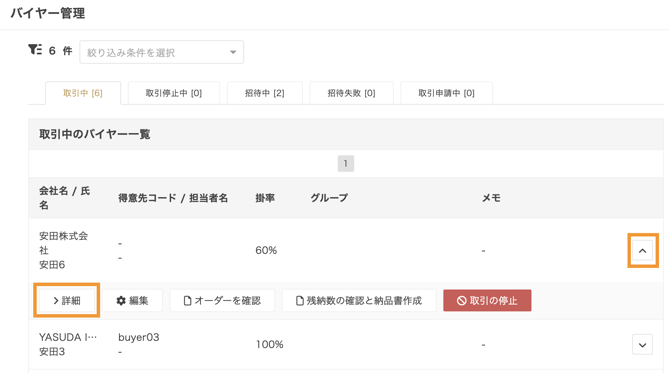Click the バイヤー管理 page title
This screenshot has height=373, width=670.
pyautogui.click(x=48, y=13)
